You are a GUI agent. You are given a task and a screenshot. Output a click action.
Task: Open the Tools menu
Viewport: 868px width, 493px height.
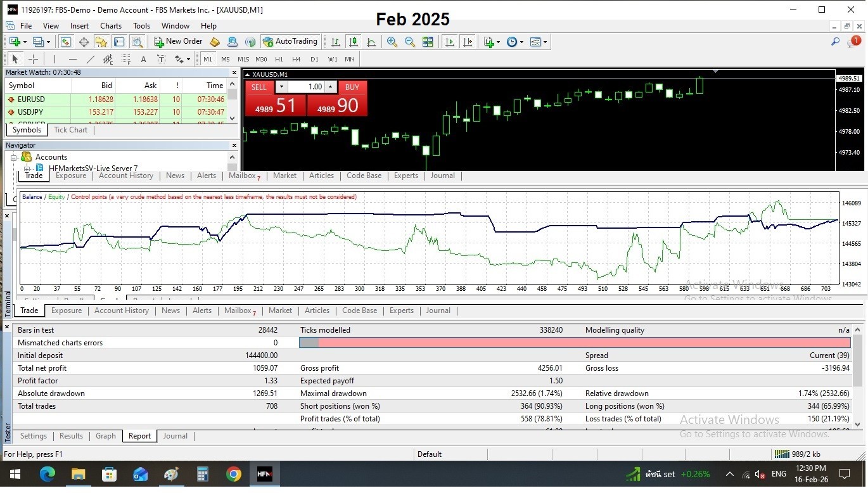point(141,26)
